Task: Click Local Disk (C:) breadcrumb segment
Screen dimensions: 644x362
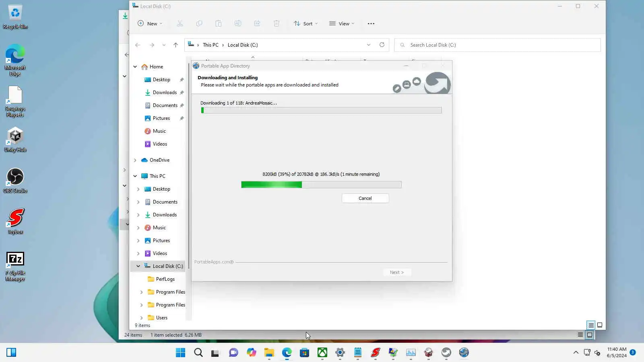Action: [x=243, y=45]
